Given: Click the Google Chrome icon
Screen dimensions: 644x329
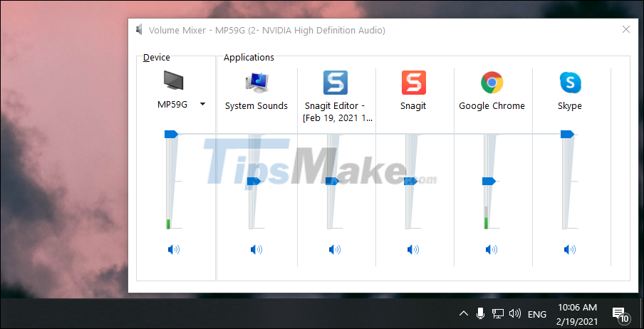Looking at the screenshot, I should pyautogui.click(x=492, y=83).
